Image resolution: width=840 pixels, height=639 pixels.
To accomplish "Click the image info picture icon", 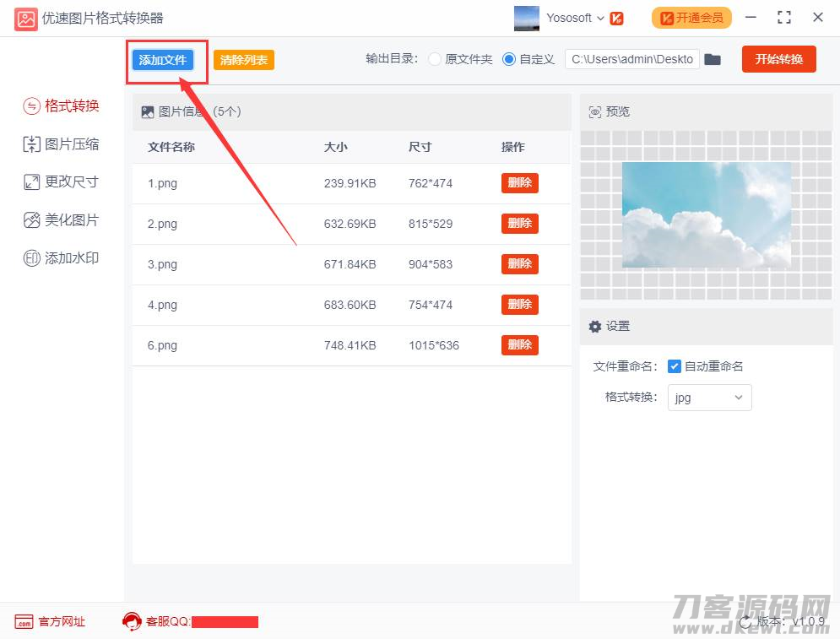I will [x=148, y=112].
